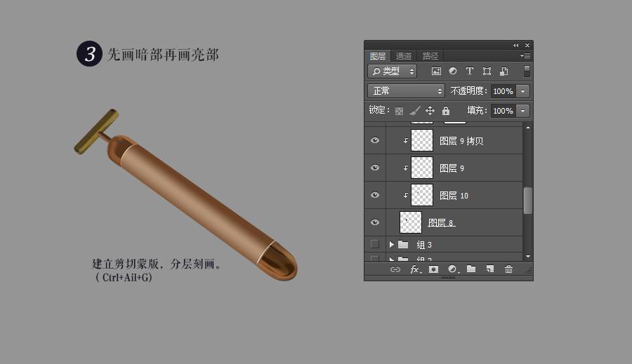Select thumbnail of 图层 8
The height and width of the screenshot is (364, 632).
(x=411, y=222)
